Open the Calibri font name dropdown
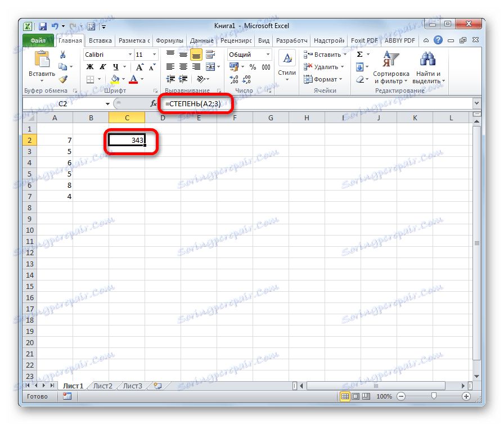 click(130, 55)
